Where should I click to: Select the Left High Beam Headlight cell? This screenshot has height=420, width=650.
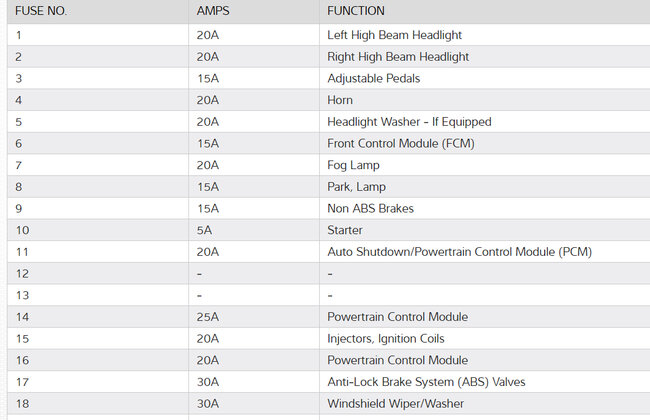pyautogui.click(x=394, y=35)
